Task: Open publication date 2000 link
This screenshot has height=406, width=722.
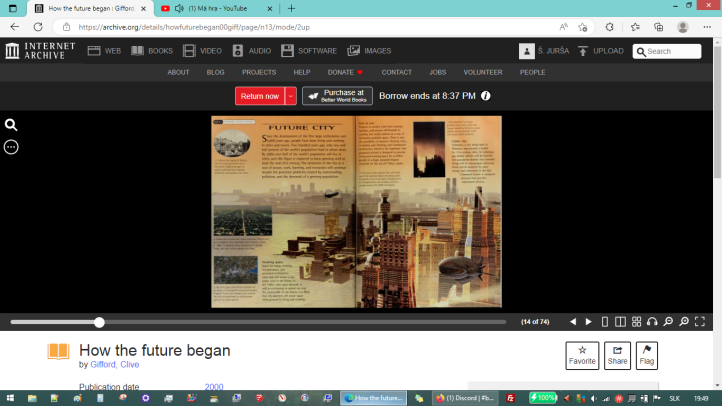Action: [x=214, y=387]
